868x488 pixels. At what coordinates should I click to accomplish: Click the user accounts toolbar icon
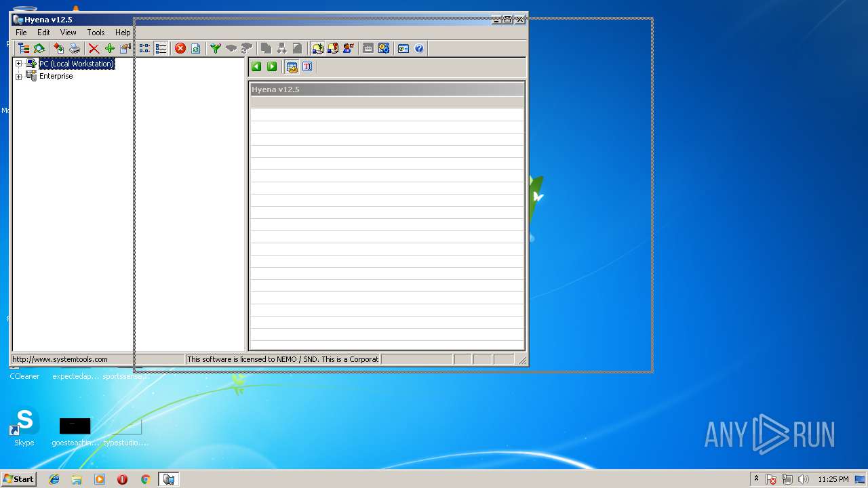point(349,48)
